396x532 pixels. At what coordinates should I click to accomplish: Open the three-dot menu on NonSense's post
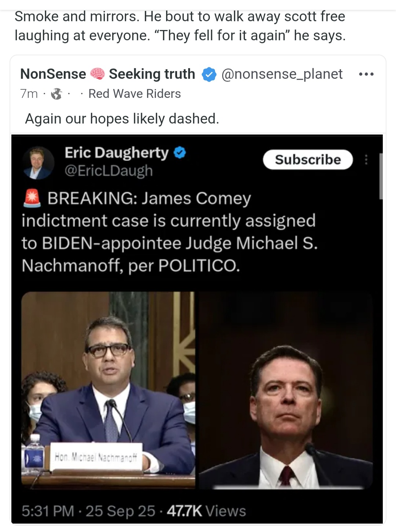366,74
